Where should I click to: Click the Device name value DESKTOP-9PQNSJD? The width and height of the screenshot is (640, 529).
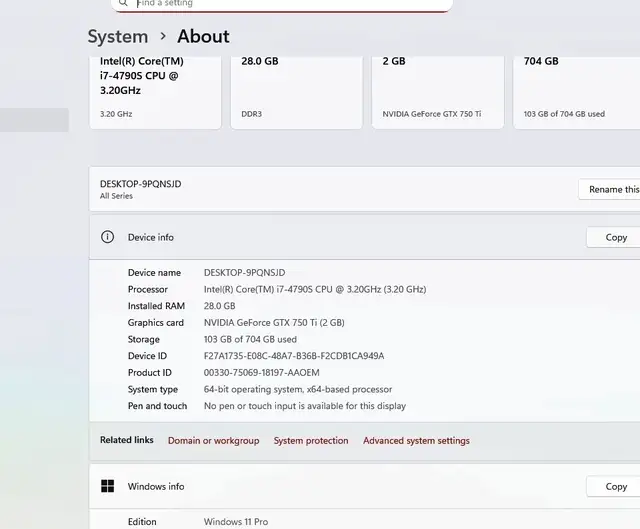tap(244, 273)
